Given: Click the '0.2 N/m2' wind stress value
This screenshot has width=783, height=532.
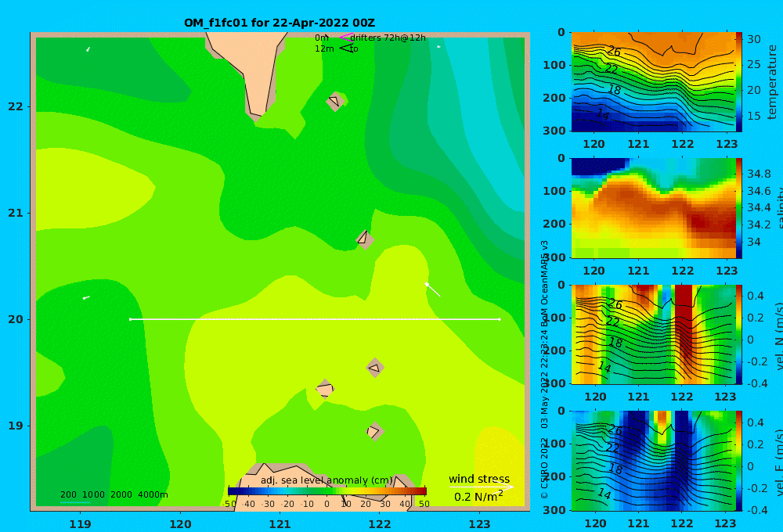Looking at the screenshot, I should click(478, 497).
